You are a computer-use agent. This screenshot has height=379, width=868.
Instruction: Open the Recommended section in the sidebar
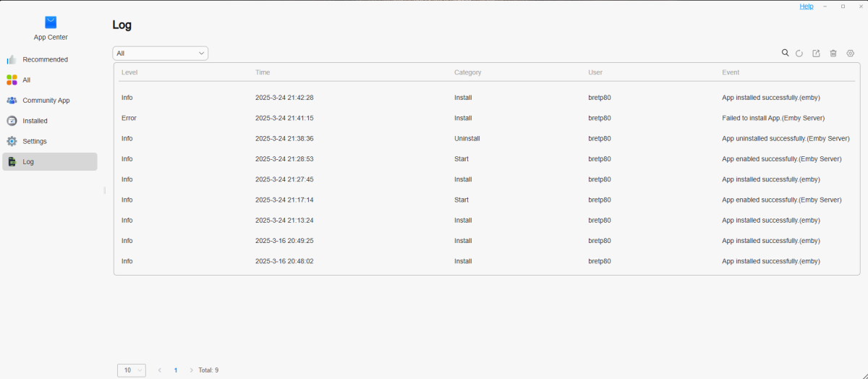coord(50,59)
